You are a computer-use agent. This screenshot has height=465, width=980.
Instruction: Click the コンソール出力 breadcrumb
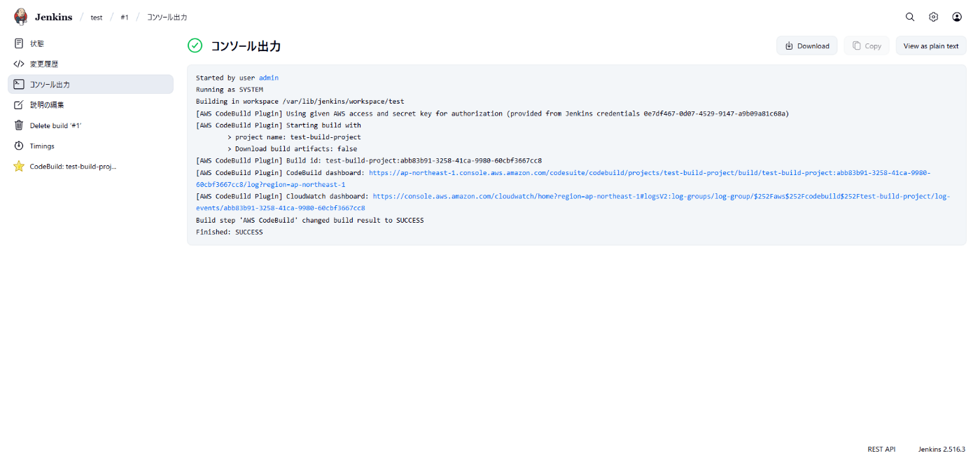(x=167, y=17)
